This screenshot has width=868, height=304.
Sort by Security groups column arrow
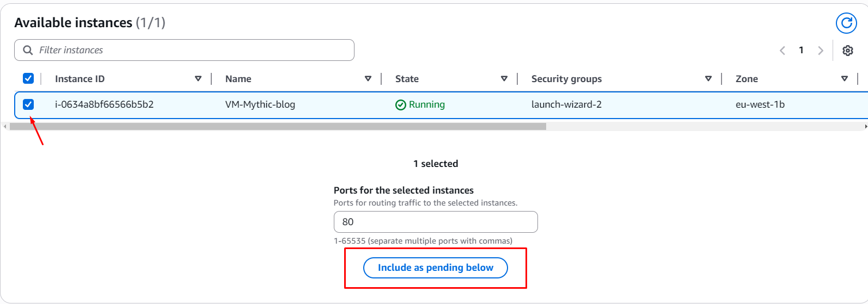pyautogui.click(x=708, y=79)
